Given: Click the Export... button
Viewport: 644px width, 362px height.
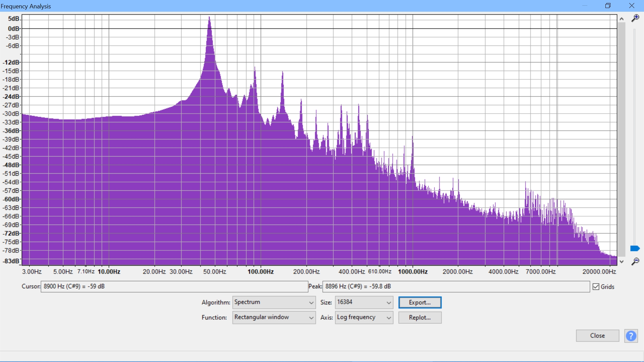Looking at the screenshot, I should point(420,302).
